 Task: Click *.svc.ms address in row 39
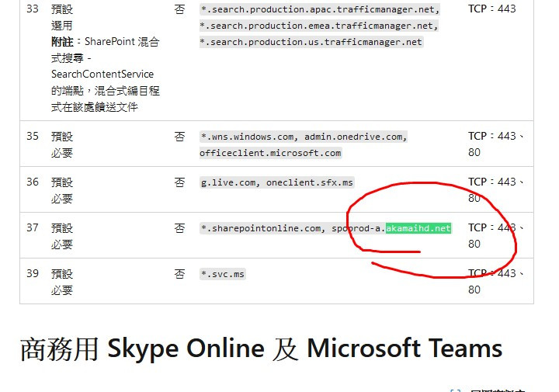(x=223, y=274)
